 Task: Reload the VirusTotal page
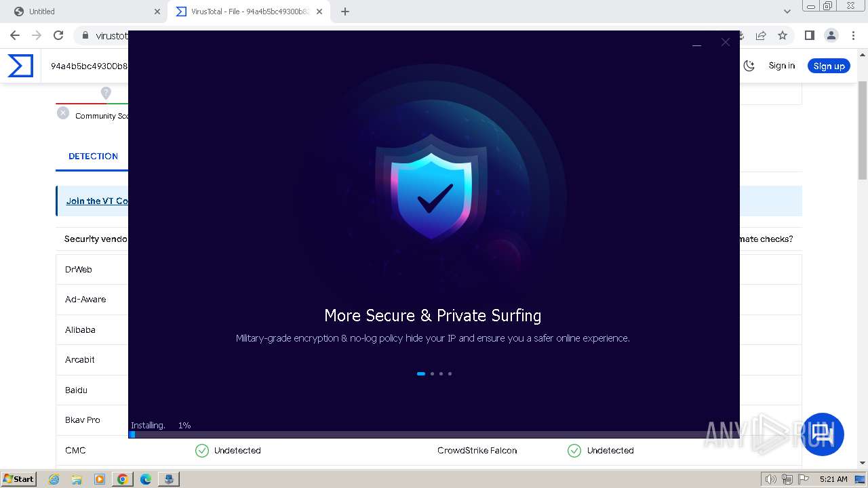click(58, 35)
